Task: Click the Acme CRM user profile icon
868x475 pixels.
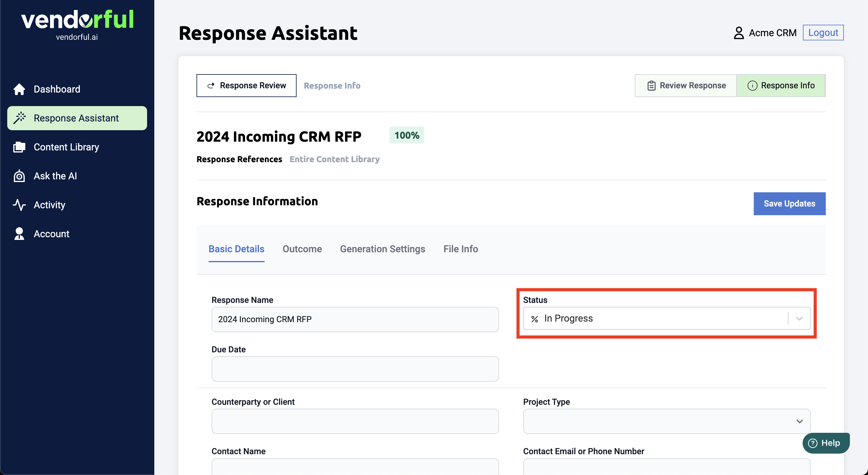Action: click(739, 33)
